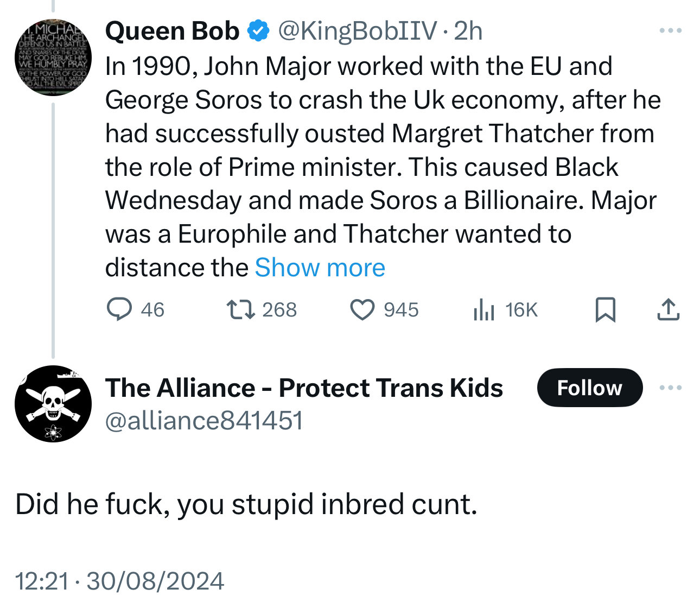
Task: Open more options beside the Follow button
Action: 671,388
